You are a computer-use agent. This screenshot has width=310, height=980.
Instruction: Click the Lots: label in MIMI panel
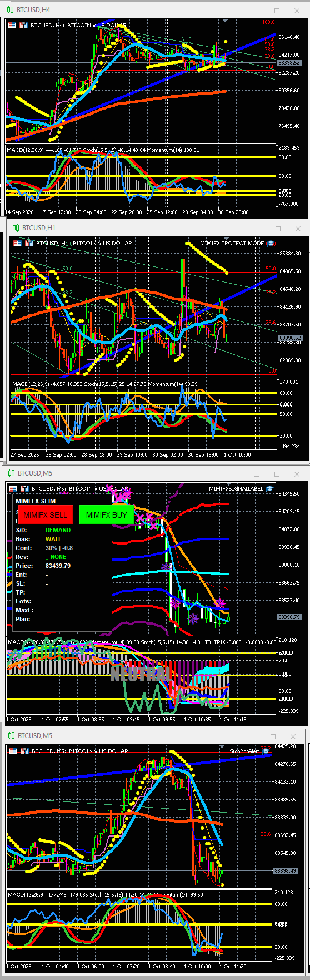click(23, 601)
